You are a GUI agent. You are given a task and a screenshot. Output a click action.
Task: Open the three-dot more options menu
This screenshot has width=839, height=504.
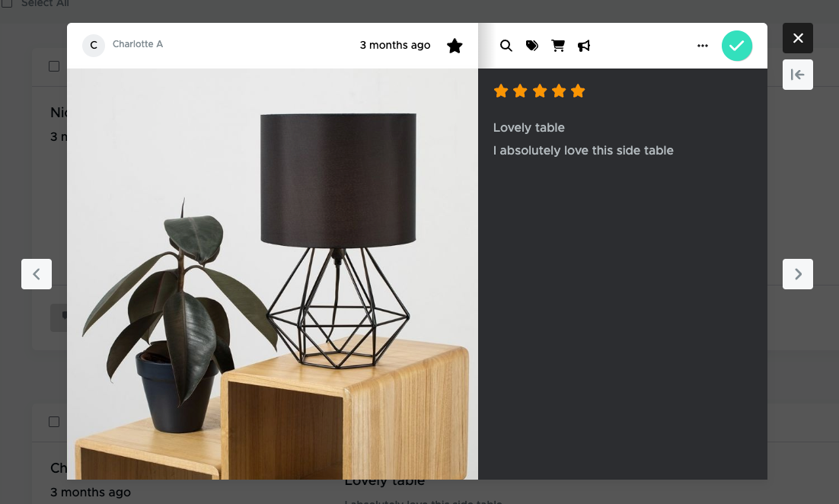(703, 46)
